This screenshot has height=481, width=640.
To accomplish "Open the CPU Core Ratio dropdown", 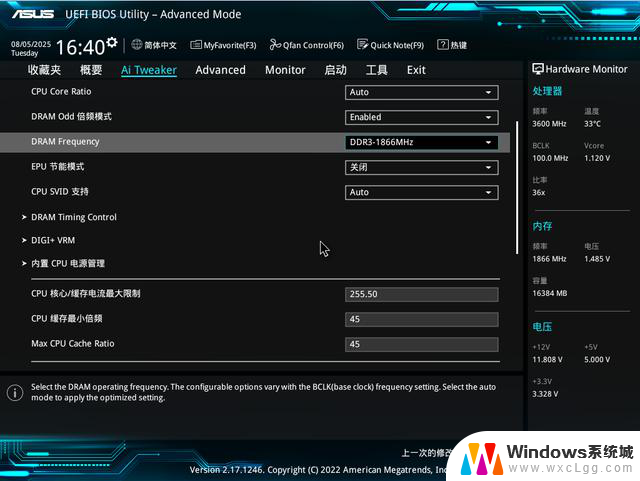I will 422,92.
